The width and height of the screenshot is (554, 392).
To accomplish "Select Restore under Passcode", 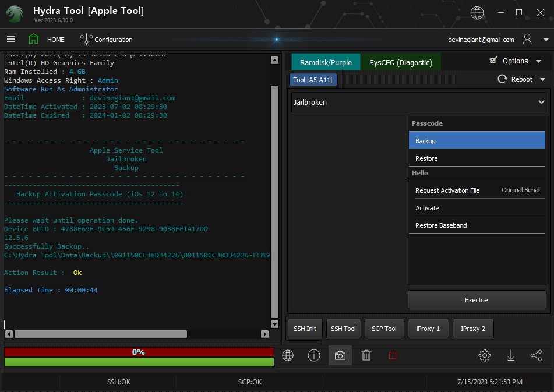I will click(477, 158).
